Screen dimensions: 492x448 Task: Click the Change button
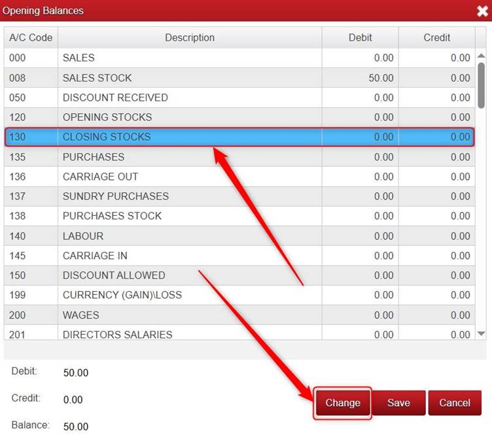343,403
